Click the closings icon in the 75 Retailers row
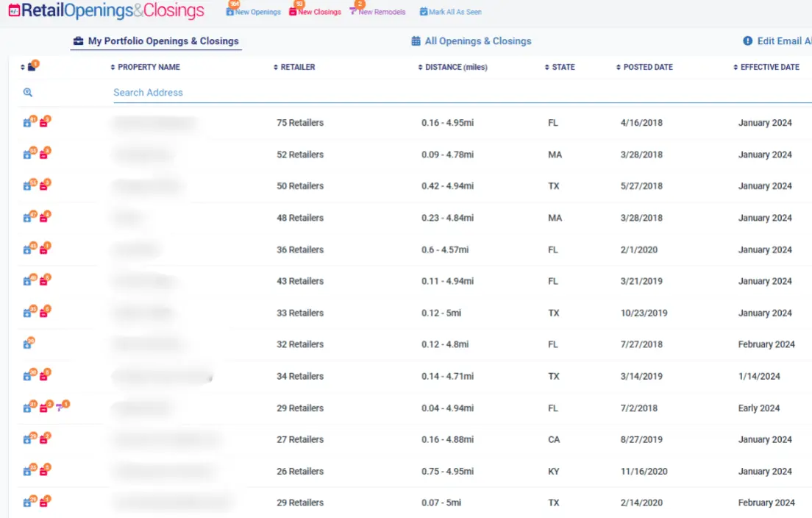 [x=43, y=123]
